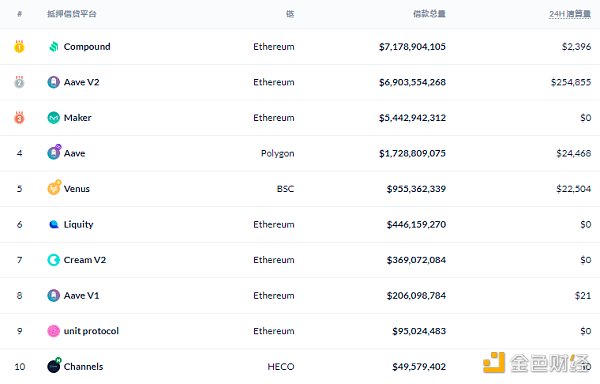Open the unit protocol name link
This screenshot has width=600, height=384.
(91, 331)
